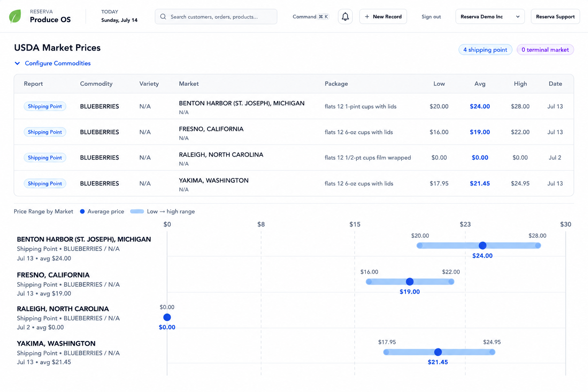This screenshot has height=392, width=588.
Task: Click the $24.00 average in the table
Action: click(x=480, y=106)
